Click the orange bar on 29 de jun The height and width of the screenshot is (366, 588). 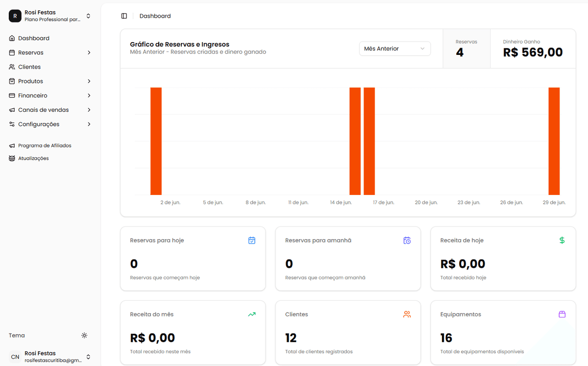point(554,141)
